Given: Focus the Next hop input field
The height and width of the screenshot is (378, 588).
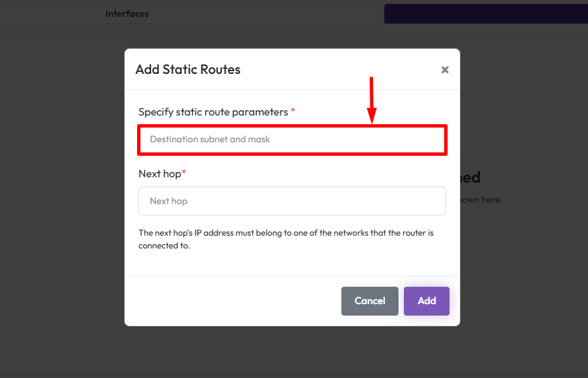Looking at the screenshot, I should [292, 201].
